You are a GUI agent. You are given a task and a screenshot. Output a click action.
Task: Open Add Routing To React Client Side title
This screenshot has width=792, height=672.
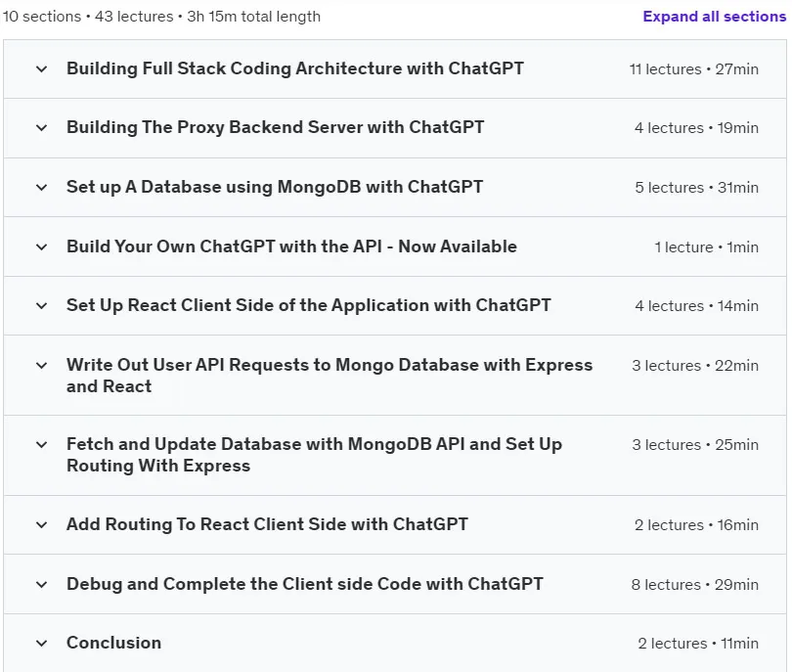(267, 524)
